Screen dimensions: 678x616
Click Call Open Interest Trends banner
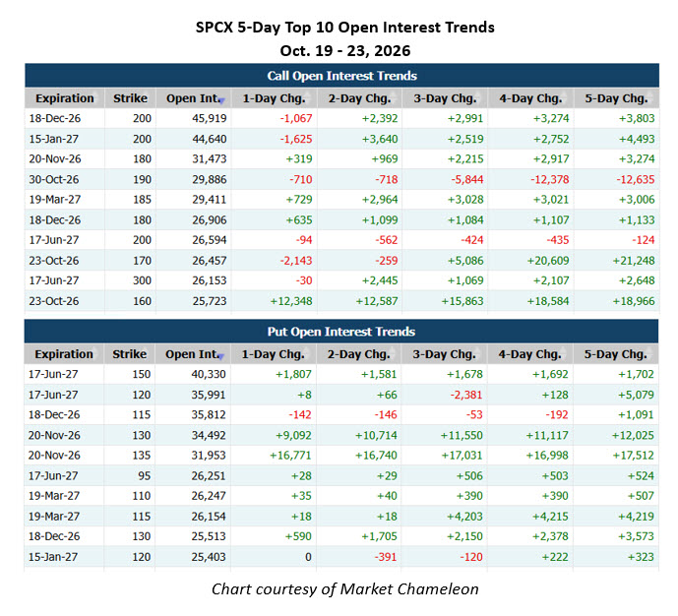click(342, 76)
